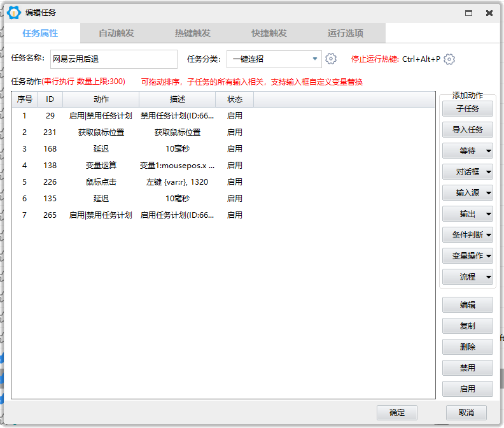
Task: Click the 子任务 button
Action: point(468,109)
